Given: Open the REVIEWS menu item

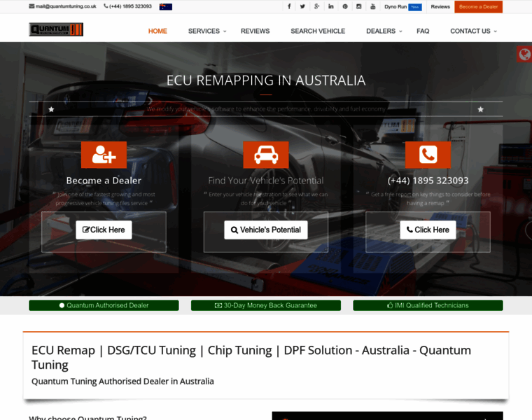Looking at the screenshot, I should pos(255,31).
